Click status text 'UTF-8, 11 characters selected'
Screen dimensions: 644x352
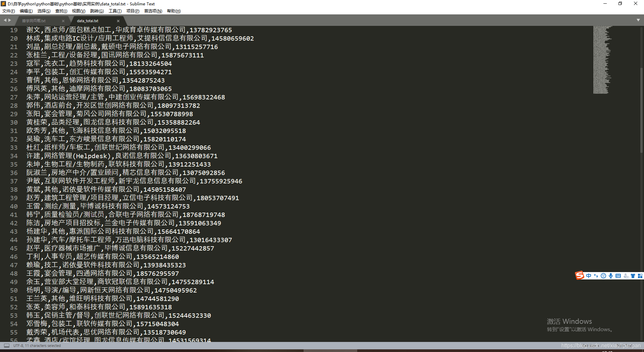tap(37, 346)
